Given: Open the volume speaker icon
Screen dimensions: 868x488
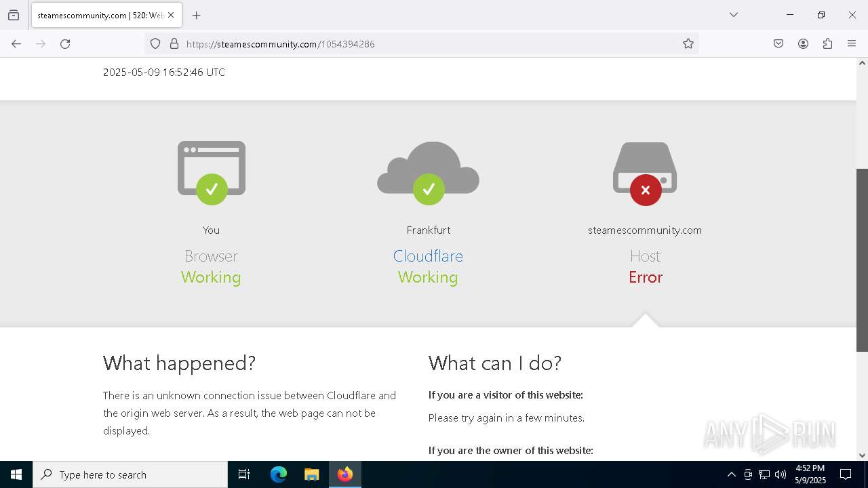Looking at the screenshot, I should coord(781,474).
